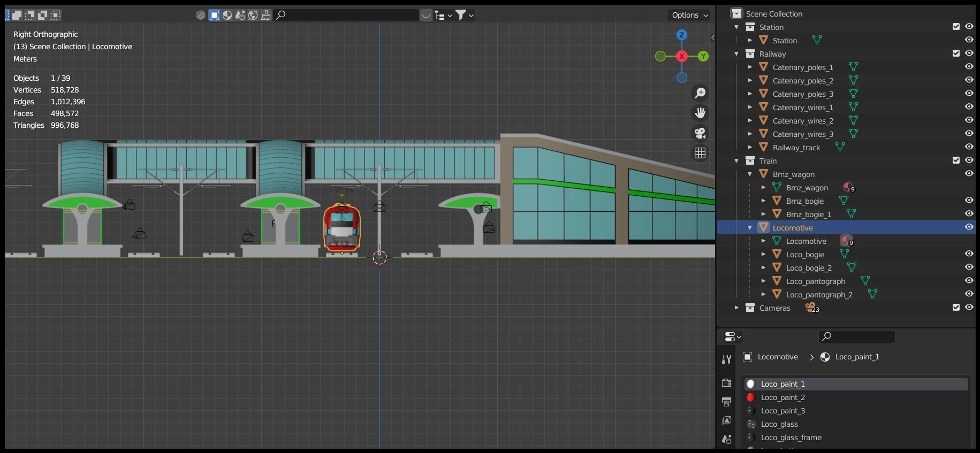980x453 pixels.
Task: Select the Loco_bogie_2 tree row
Action: [846, 267]
